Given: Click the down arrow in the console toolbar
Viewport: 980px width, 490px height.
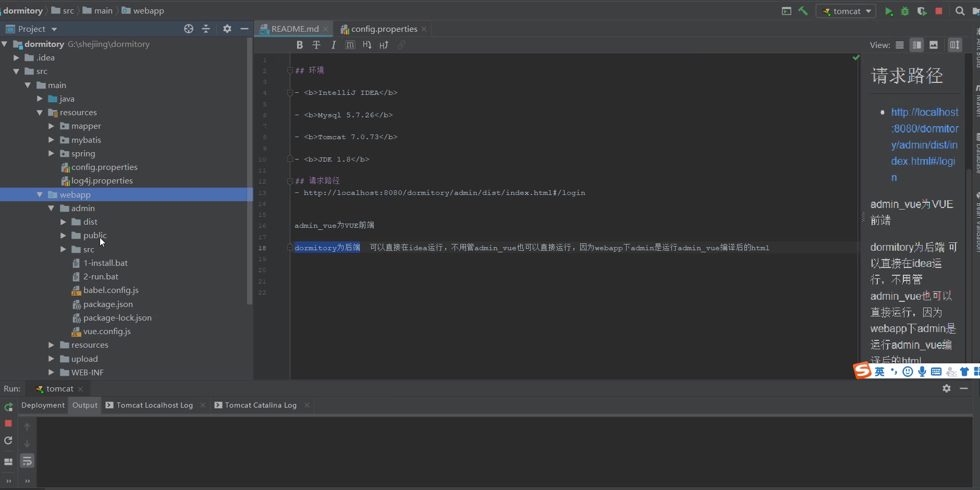Looking at the screenshot, I should click(x=27, y=444).
